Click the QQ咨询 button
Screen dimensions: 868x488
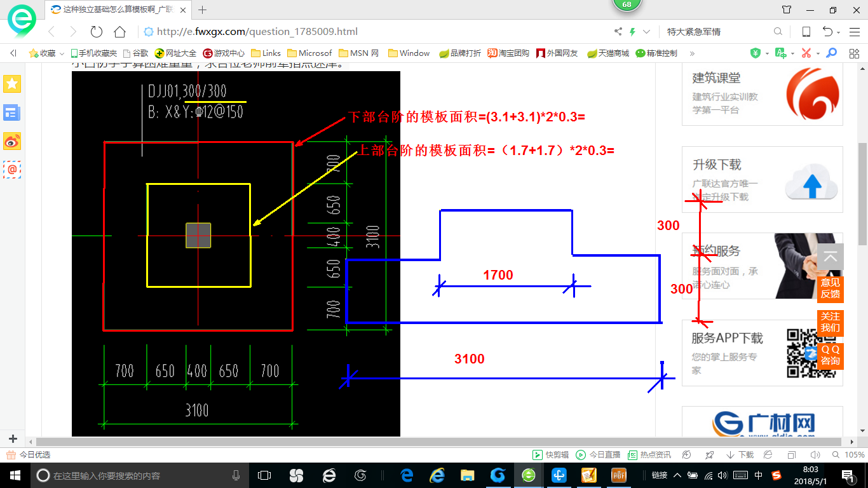pyautogui.click(x=831, y=355)
